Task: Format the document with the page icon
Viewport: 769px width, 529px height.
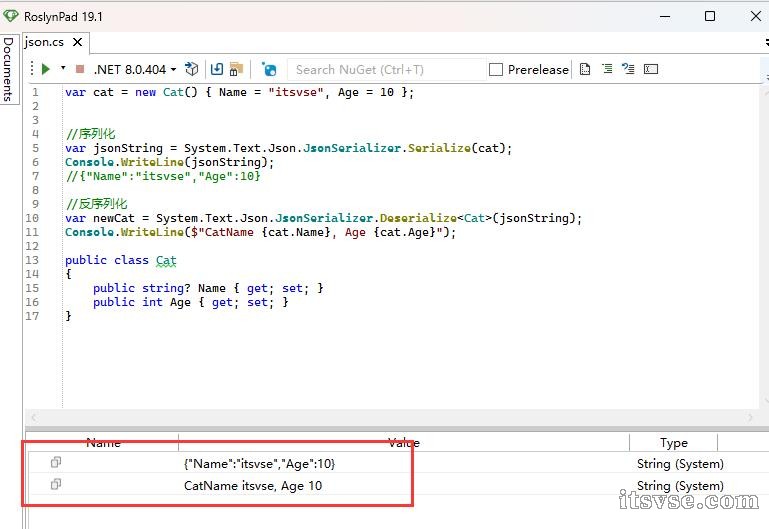Action: pos(585,69)
